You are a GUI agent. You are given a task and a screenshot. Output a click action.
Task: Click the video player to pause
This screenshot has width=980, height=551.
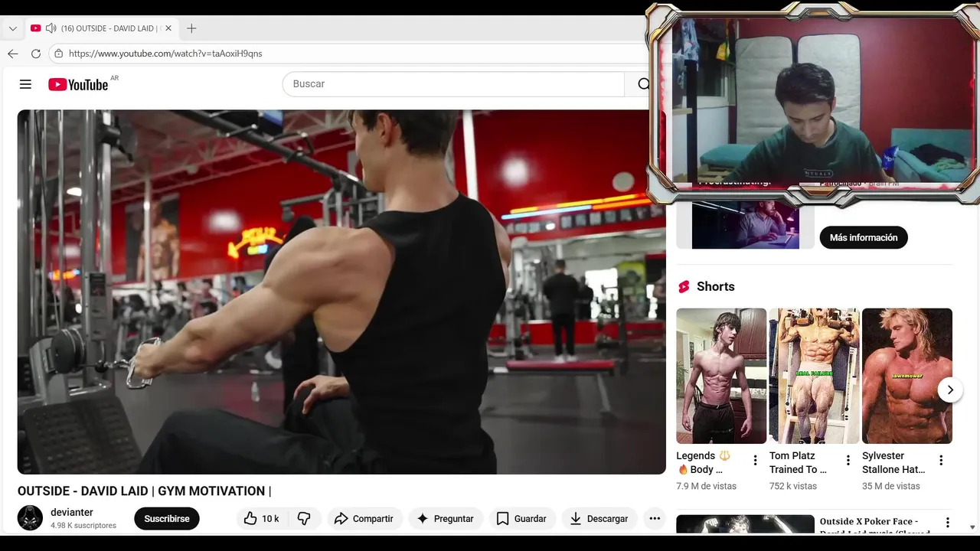point(341,292)
